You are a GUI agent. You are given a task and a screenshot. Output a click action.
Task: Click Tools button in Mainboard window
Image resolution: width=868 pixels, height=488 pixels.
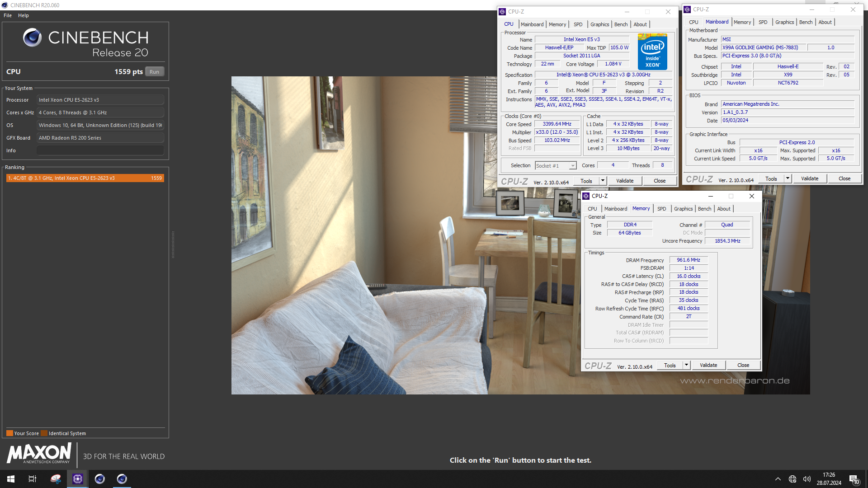771,178
